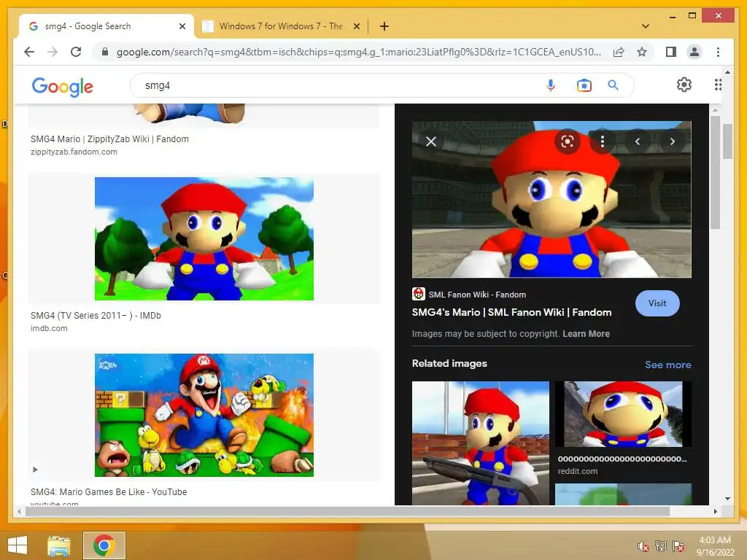
Task: Open Chrome three-dot menu
Action: pos(718,52)
